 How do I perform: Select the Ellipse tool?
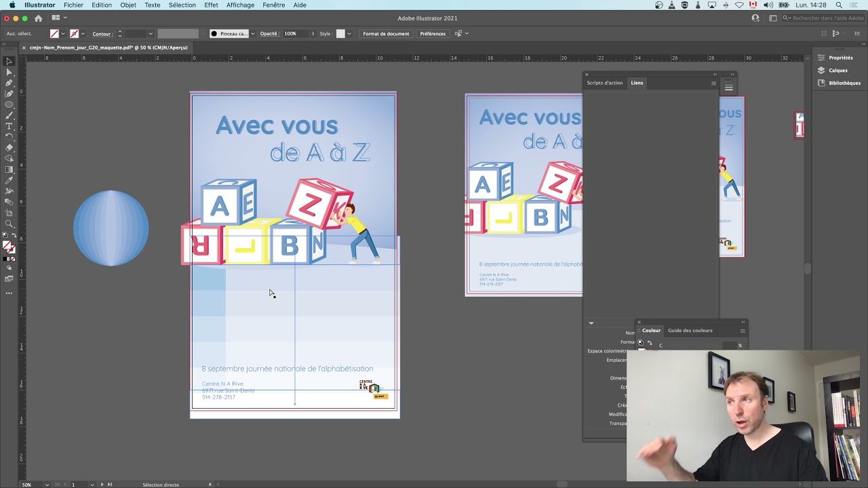click(9, 104)
